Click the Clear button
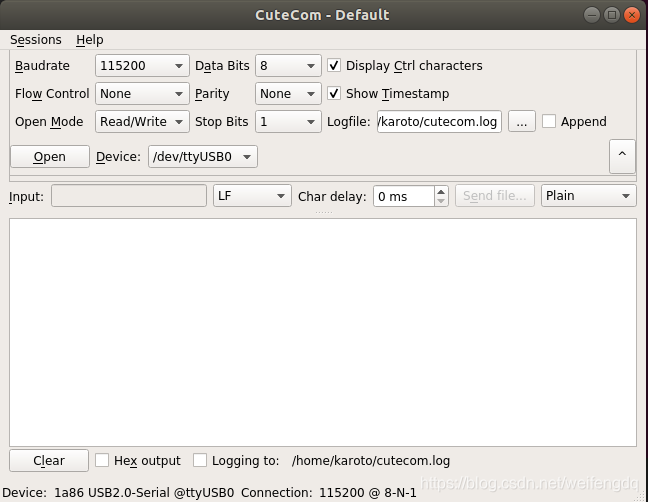 point(49,460)
